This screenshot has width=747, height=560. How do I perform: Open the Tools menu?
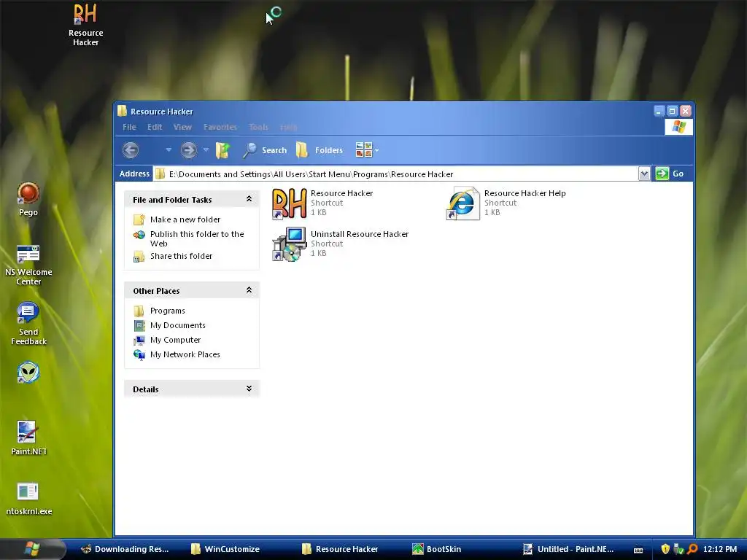(258, 127)
